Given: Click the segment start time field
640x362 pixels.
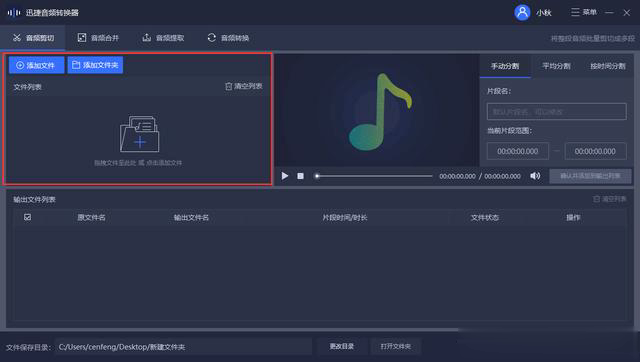Looking at the screenshot, I should tap(518, 151).
